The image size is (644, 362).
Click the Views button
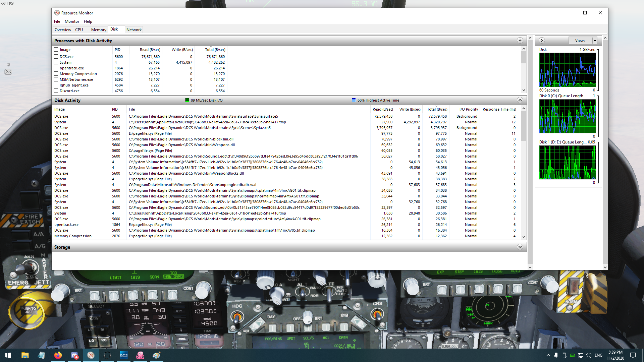pos(580,41)
